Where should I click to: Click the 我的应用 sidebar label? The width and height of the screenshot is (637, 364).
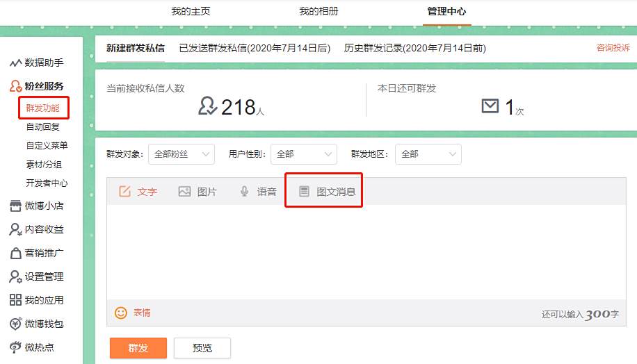[x=44, y=300]
